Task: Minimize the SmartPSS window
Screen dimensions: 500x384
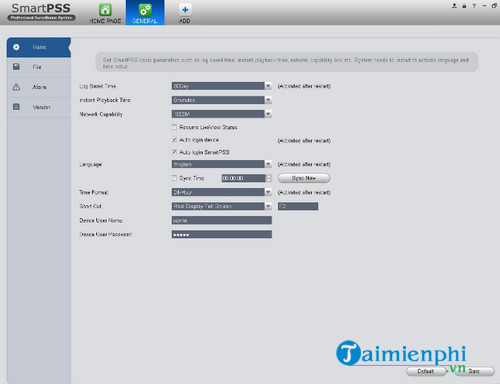Action: pyautogui.click(x=484, y=6)
